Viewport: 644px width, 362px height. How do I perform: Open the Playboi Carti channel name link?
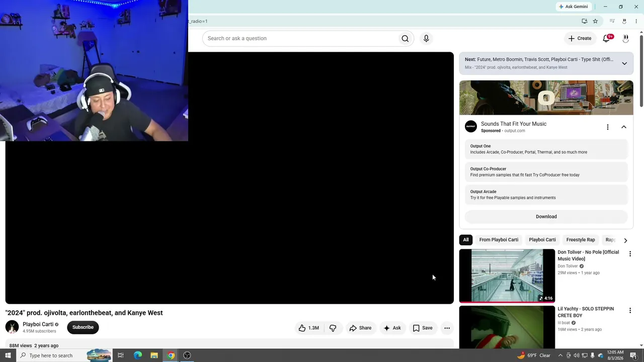coord(38,324)
